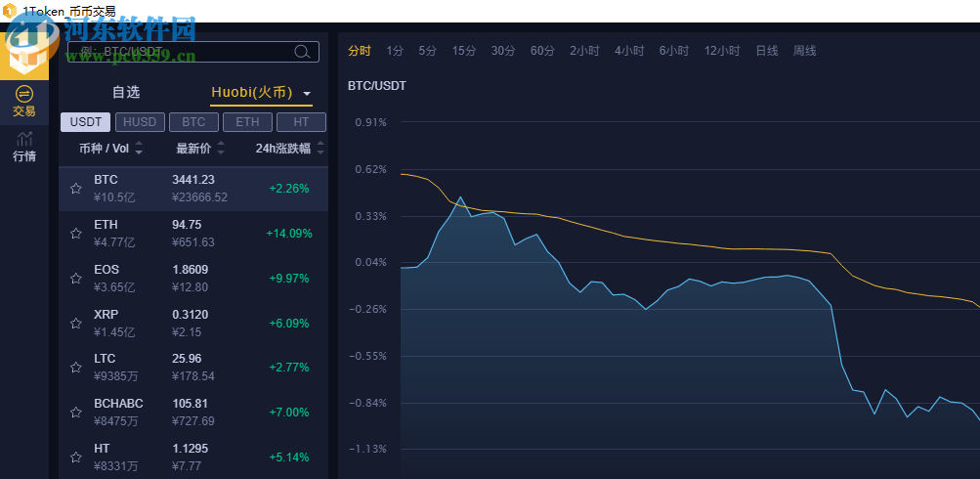Screen dimensions: 980x479
Task: Star ETH as a favorite
Action: click(x=75, y=234)
